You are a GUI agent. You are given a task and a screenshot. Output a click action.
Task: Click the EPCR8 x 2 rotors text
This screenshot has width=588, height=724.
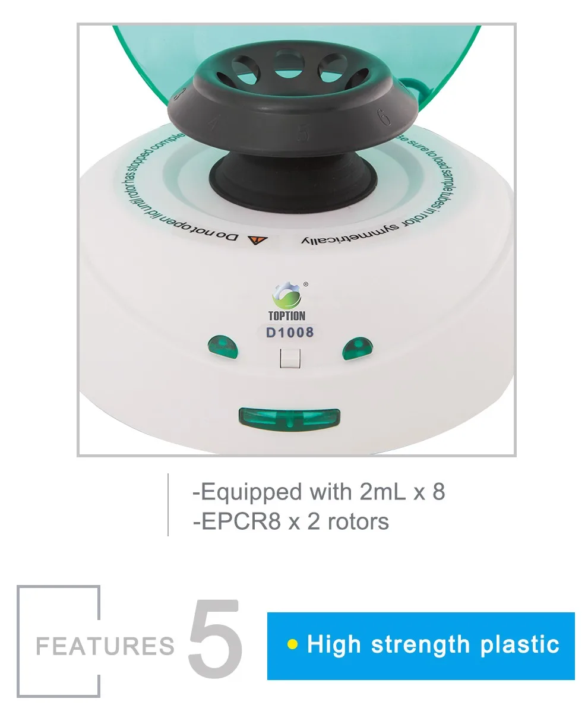coord(290,521)
